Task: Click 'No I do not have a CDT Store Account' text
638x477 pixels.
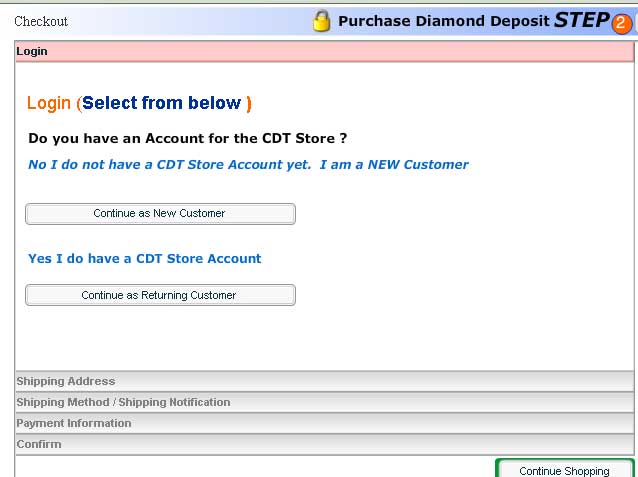Action: 170,165
